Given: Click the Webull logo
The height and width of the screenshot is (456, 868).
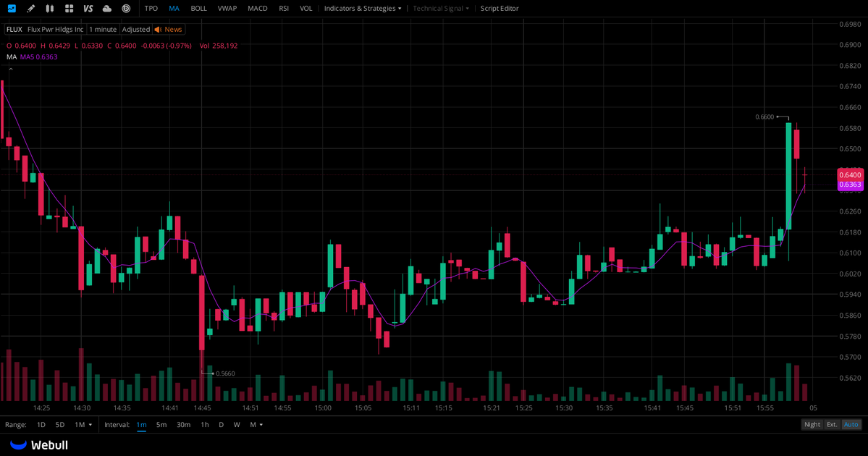Looking at the screenshot, I should pos(39,445).
